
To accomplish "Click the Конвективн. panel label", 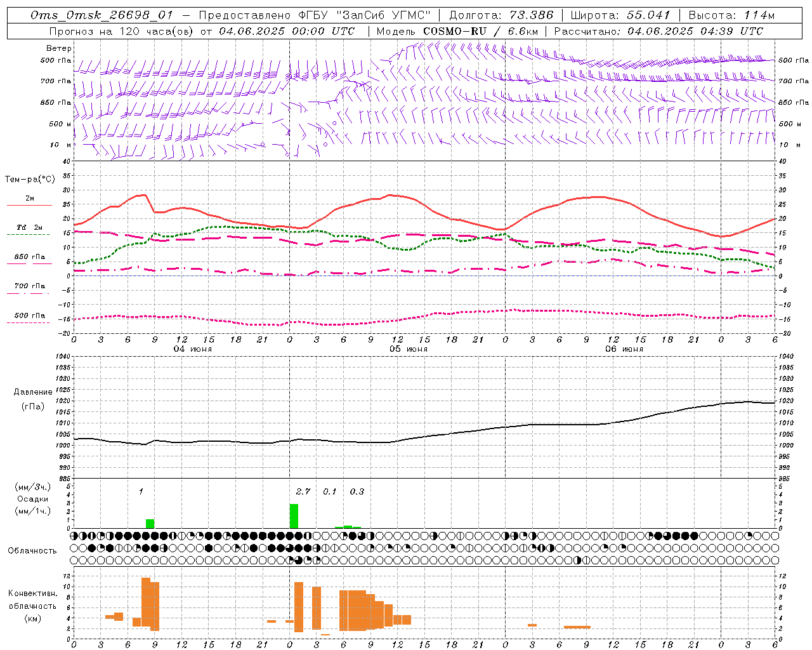I will [x=32, y=594].
